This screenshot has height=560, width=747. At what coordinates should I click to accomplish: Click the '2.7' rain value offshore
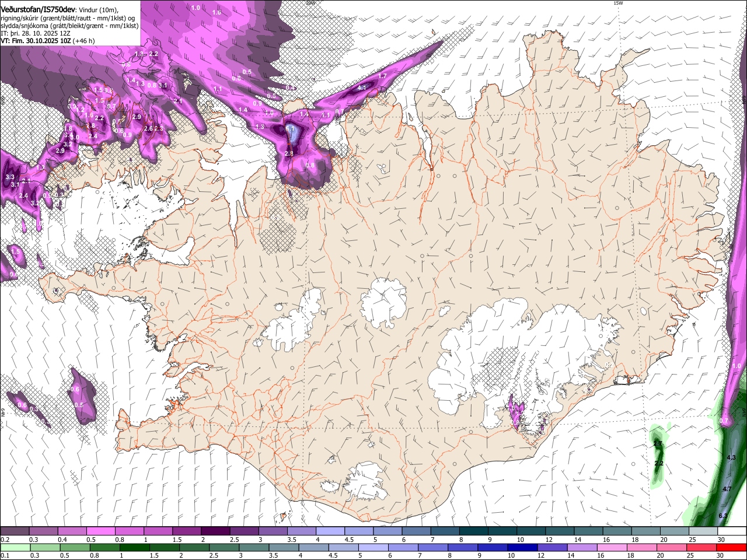[658, 444]
